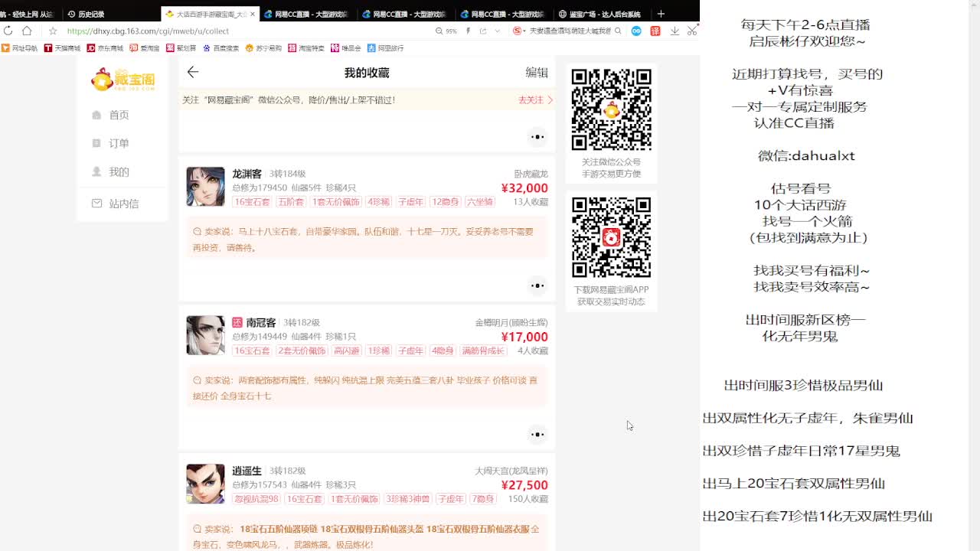
Task: Click the 高闪避 tag on 南冠客
Action: coord(346,350)
